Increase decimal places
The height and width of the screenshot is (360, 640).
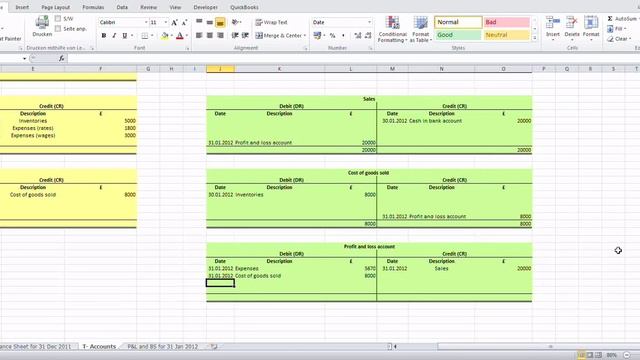[x=358, y=36]
